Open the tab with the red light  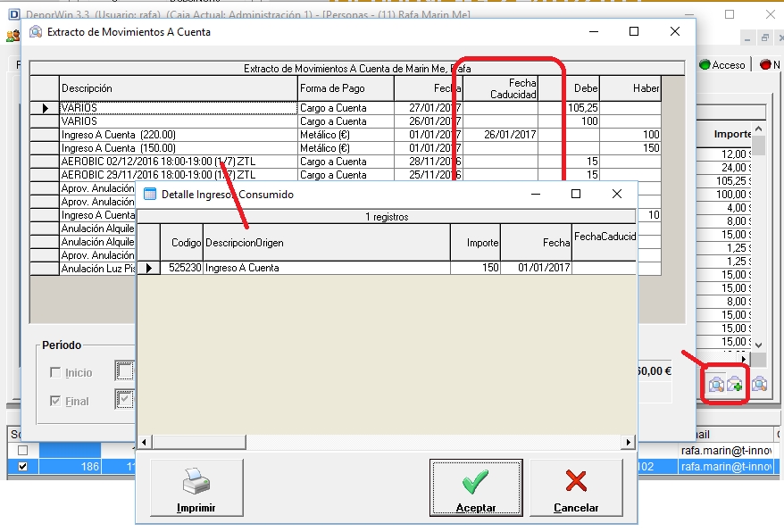(x=770, y=64)
